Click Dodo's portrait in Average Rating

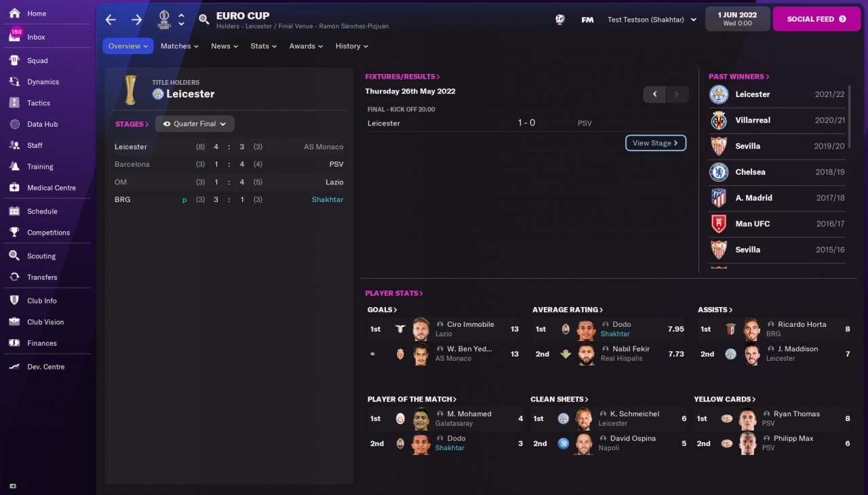point(587,329)
